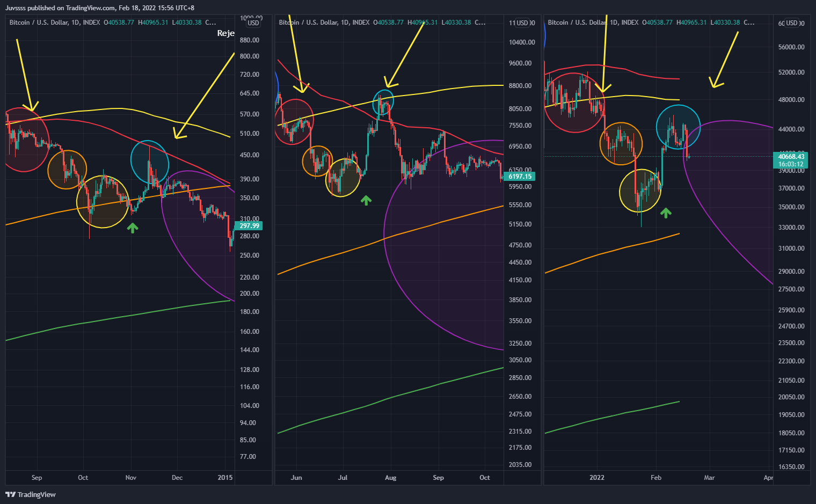Click the 128.00 price axis label
The image size is (816, 504).
coord(250,370)
